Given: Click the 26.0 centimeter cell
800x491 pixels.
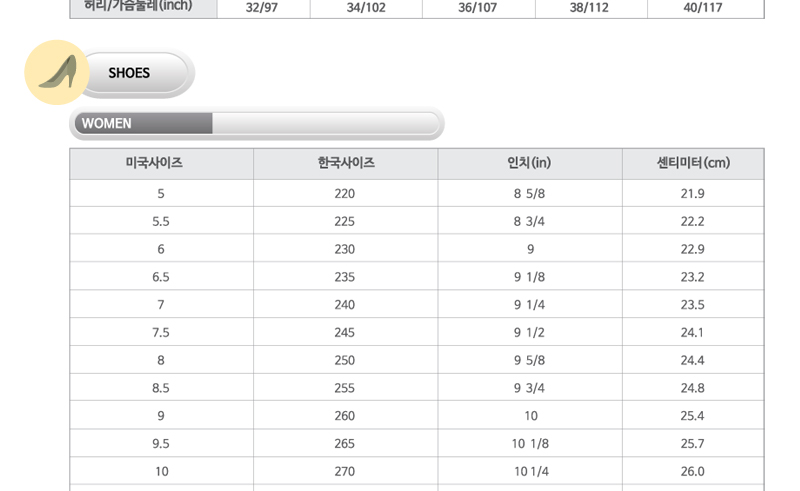Looking at the screenshot, I should (x=693, y=471).
